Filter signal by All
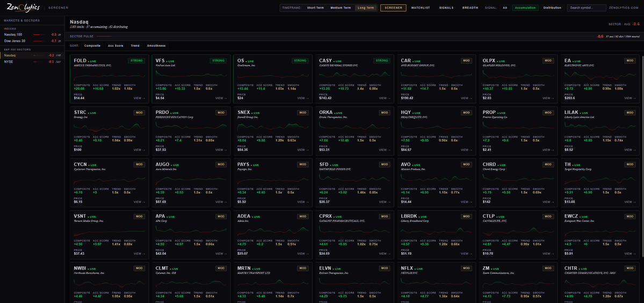Viewport: 644px width, 303px height. coord(505,8)
